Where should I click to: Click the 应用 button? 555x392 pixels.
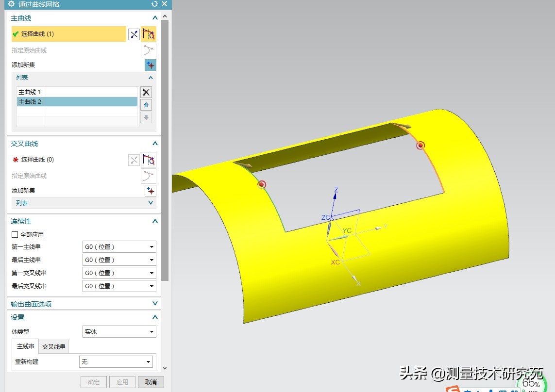tap(122, 382)
